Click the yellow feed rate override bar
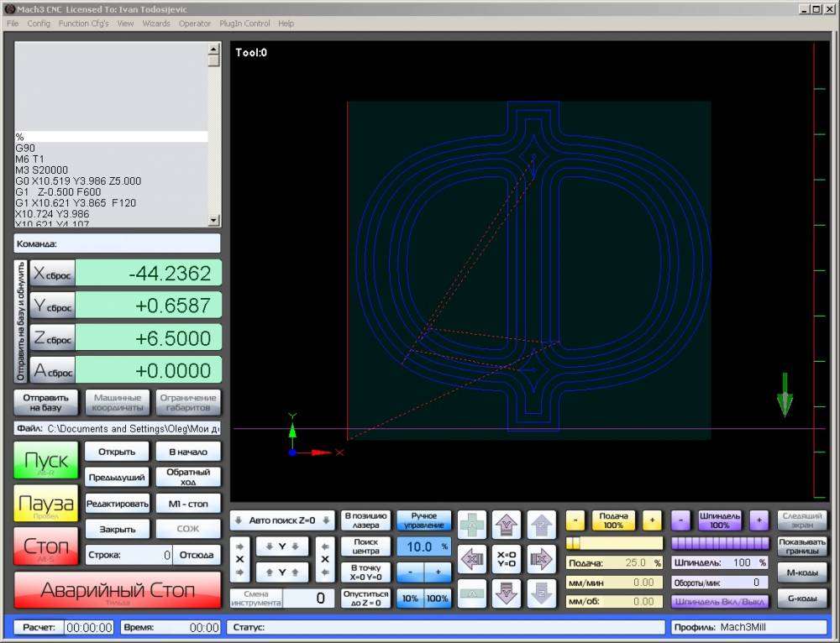840x643 pixels. tap(614, 543)
